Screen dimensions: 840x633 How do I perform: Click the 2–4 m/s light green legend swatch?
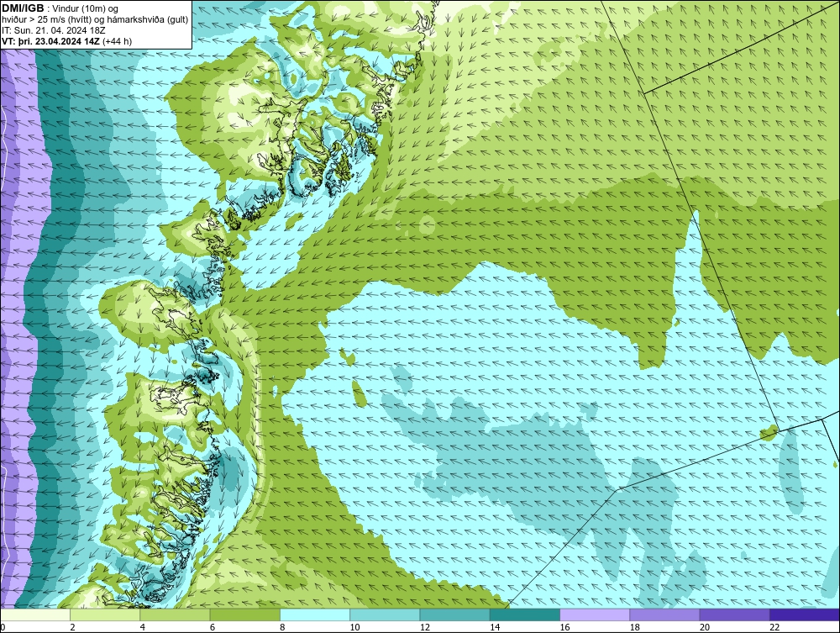(x=105, y=615)
